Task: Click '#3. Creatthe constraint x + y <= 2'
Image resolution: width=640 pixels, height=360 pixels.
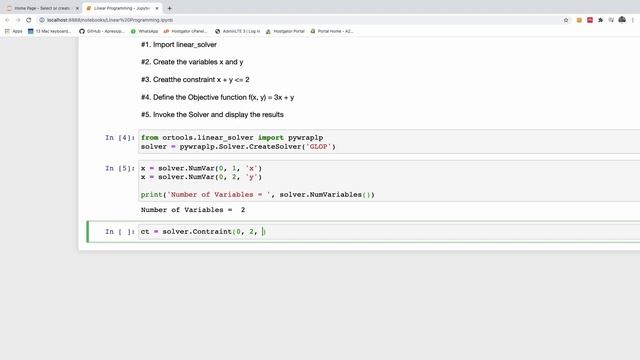Action: 195,80
